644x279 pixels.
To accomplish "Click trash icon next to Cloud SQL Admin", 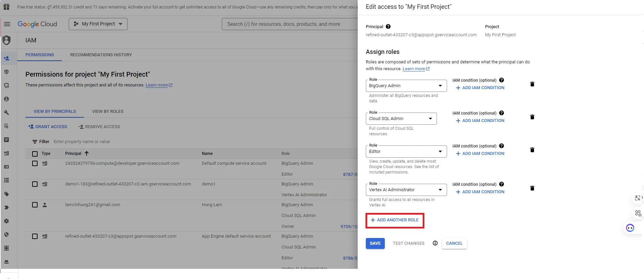I will (532, 117).
